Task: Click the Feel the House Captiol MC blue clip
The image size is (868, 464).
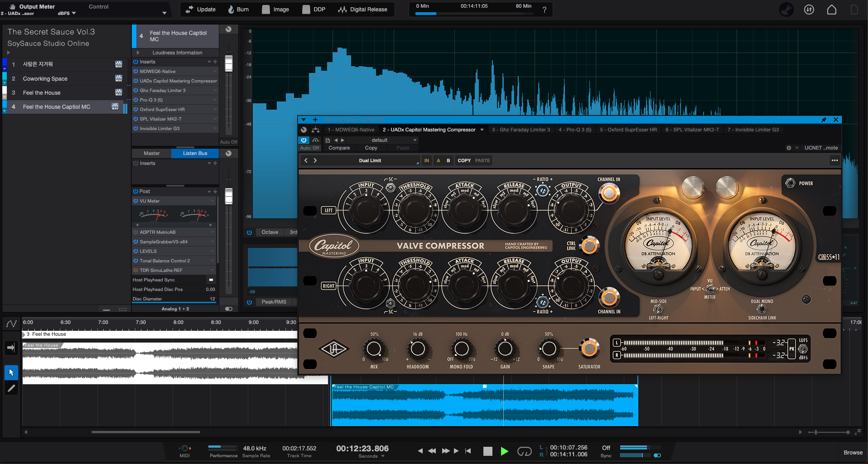Action: 485,405
